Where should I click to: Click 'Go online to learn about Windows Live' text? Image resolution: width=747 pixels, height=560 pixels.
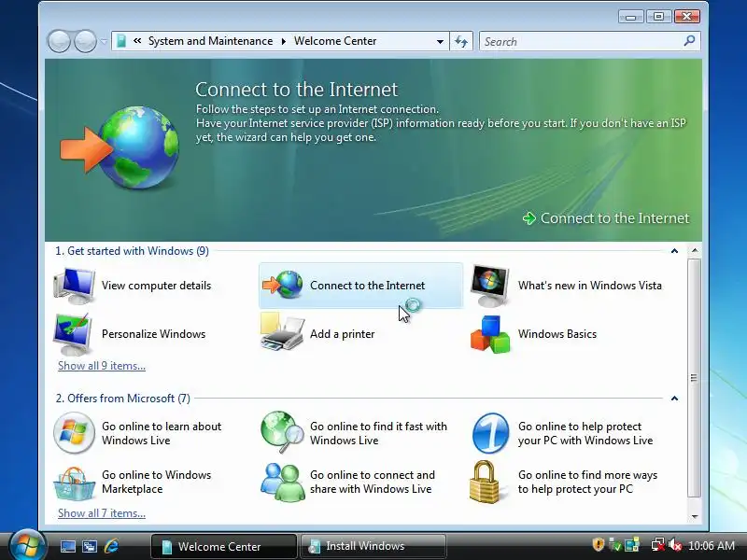click(162, 433)
